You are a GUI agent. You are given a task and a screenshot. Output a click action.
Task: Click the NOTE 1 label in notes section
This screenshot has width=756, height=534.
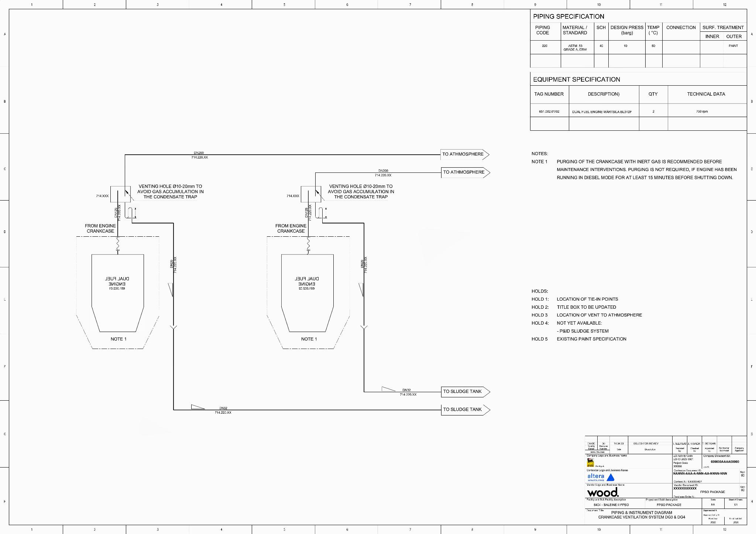pos(539,162)
